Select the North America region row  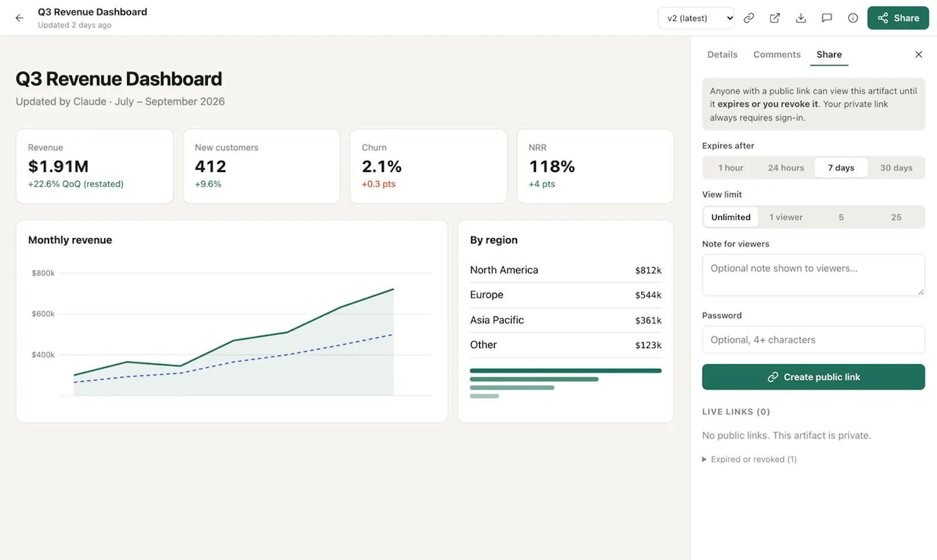point(566,270)
